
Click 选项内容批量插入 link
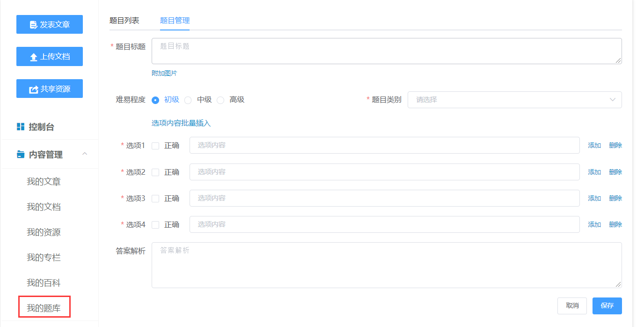181,123
